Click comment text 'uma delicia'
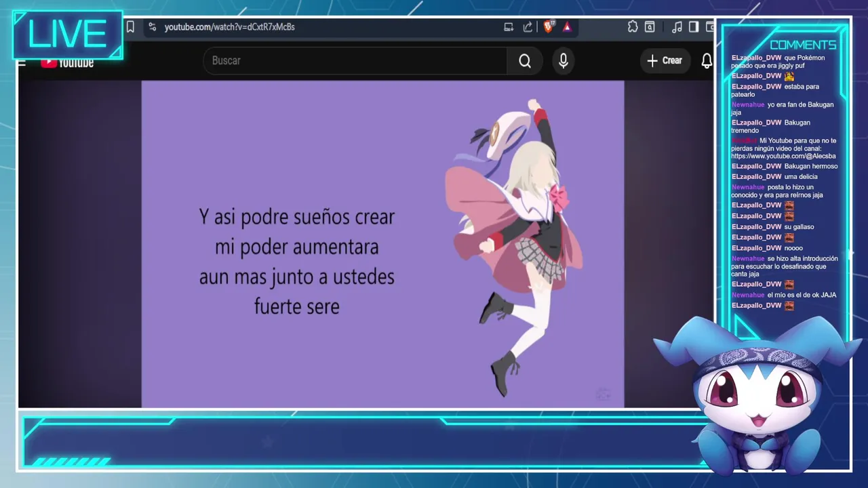868x488 pixels. pyautogui.click(x=801, y=177)
